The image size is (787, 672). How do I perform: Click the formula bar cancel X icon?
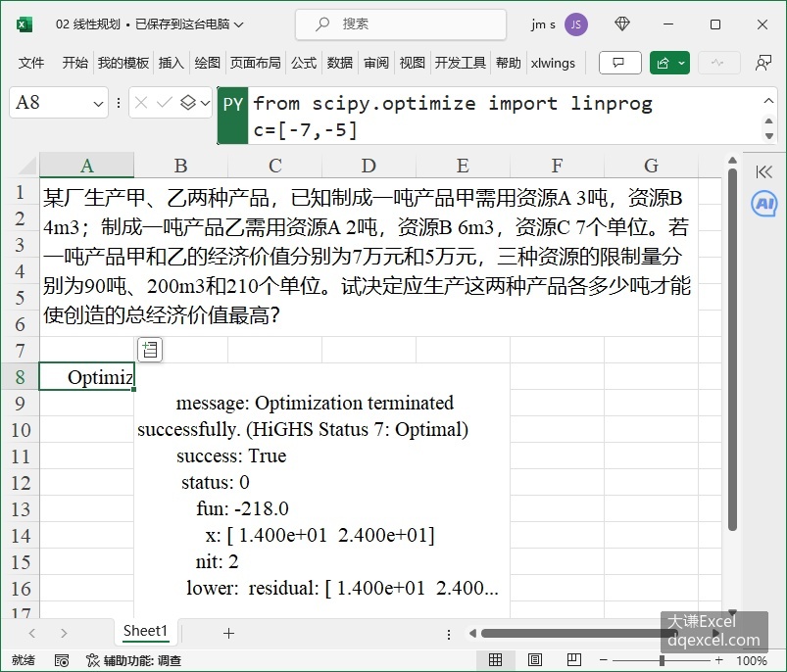pos(141,103)
